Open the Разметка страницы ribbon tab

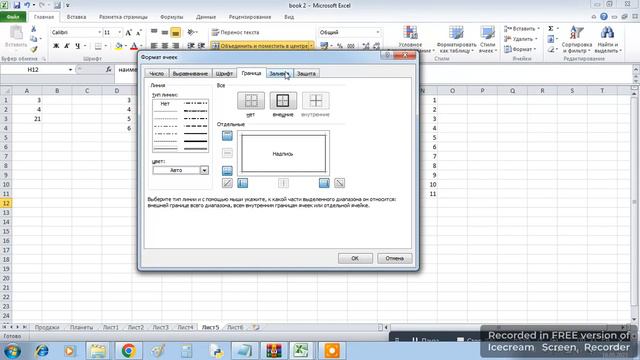[x=123, y=17]
